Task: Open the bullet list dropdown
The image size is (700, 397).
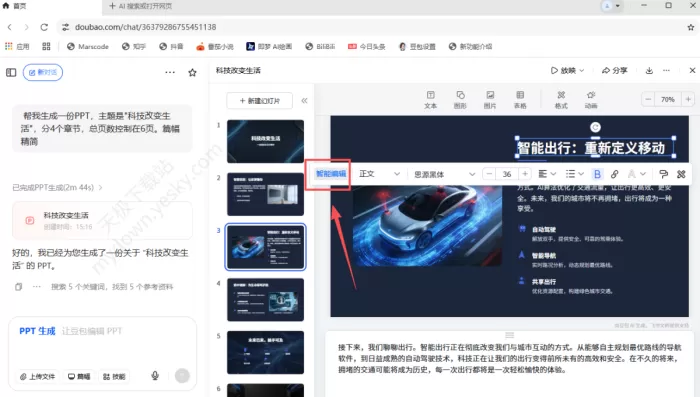Action: coord(575,174)
